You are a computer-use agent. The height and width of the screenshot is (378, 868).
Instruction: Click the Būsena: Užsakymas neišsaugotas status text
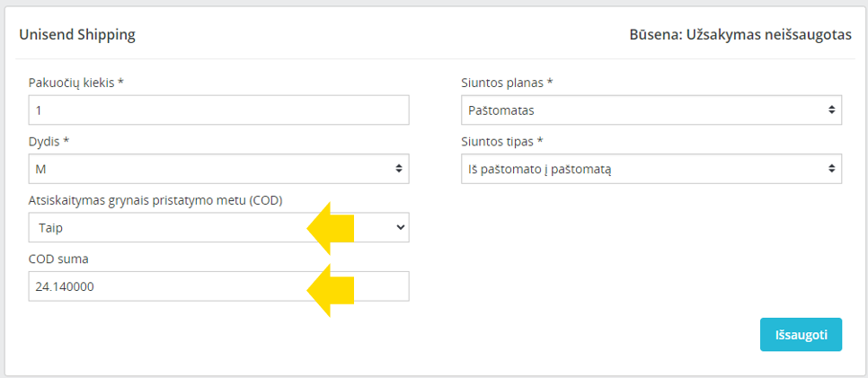pos(740,35)
